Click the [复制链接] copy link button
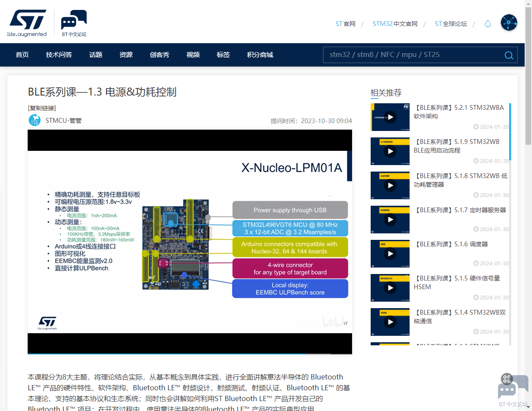 tap(42, 108)
